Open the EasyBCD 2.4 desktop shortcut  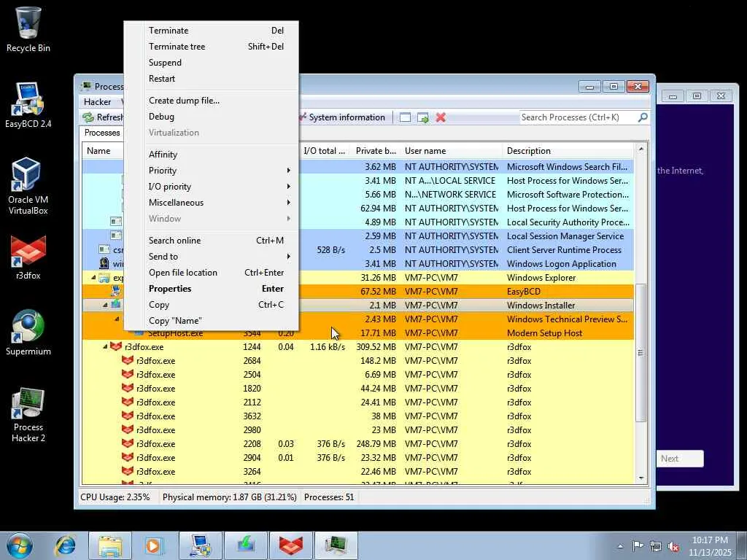click(x=28, y=105)
